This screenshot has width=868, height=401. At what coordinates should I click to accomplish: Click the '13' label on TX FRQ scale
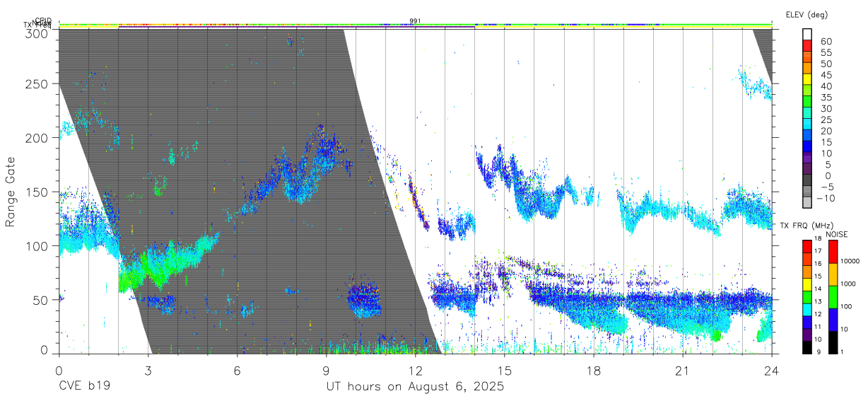(818, 301)
